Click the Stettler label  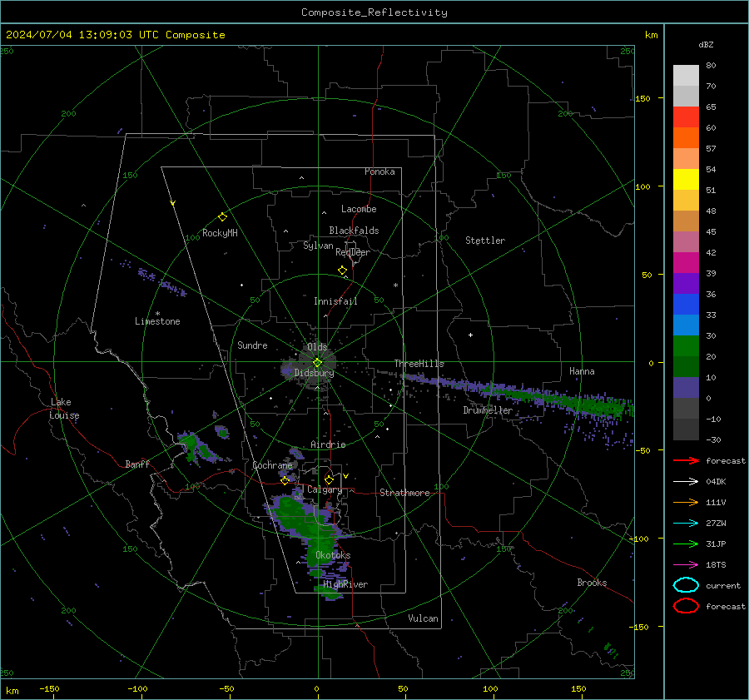click(485, 241)
